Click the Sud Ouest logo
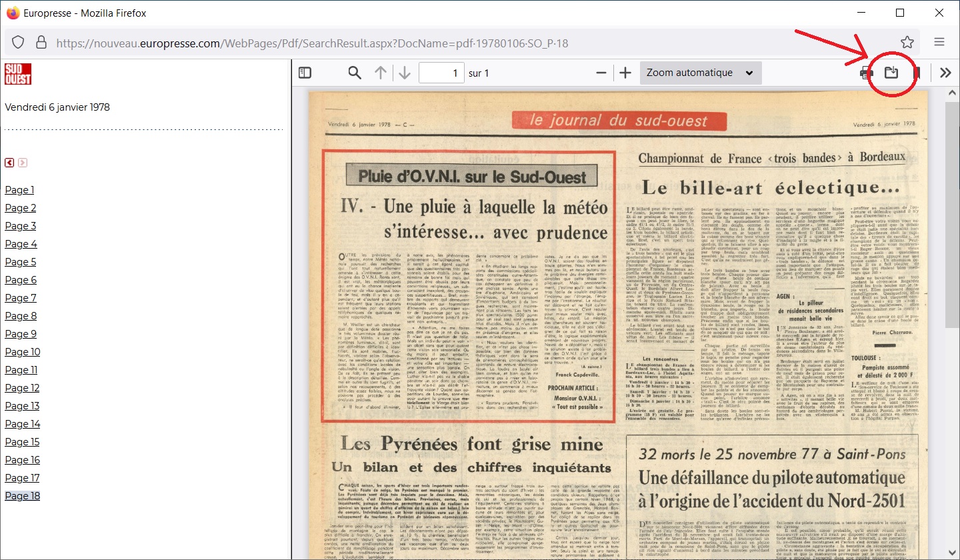The width and height of the screenshot is (960, 560). tap(18, 74)
